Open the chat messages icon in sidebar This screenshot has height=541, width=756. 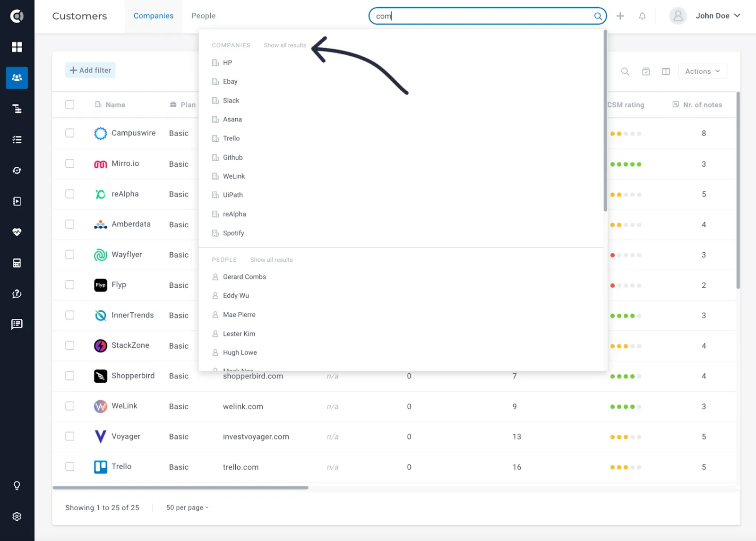click(17, 324)
